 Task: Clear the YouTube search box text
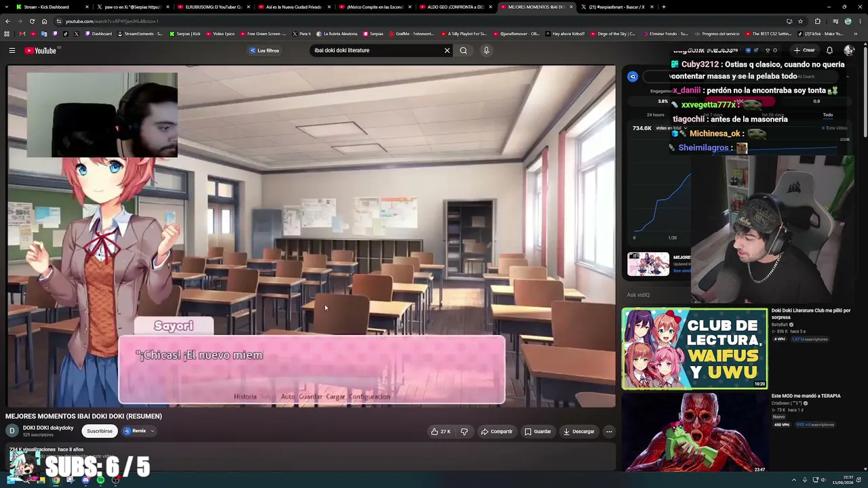(447, 50)
